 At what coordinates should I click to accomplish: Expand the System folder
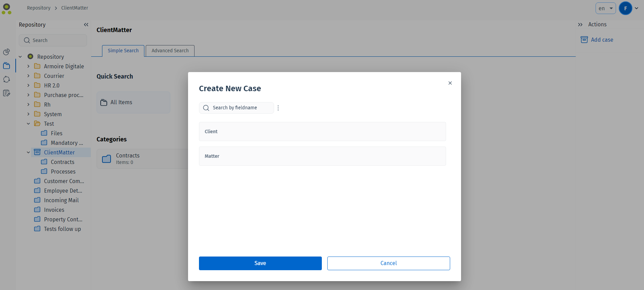tap(28, 114)
